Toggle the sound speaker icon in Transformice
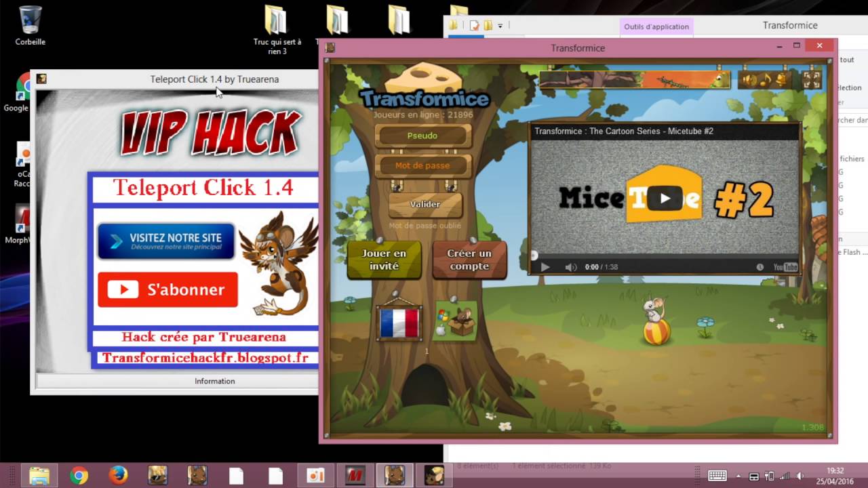868x488 pixels. click(749, 80)
